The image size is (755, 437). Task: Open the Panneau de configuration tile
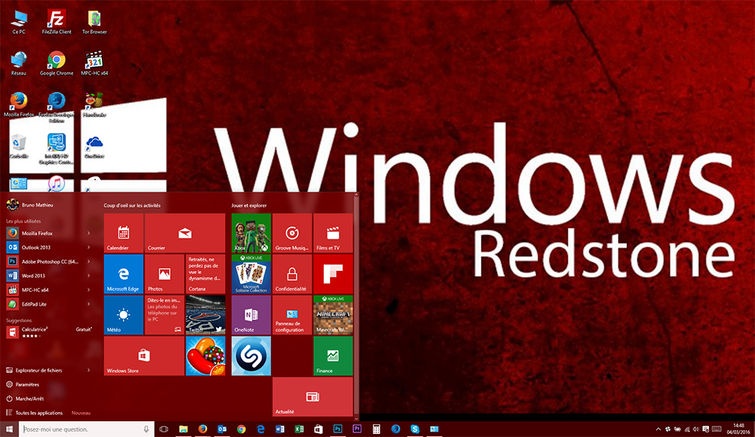(292, 315)
